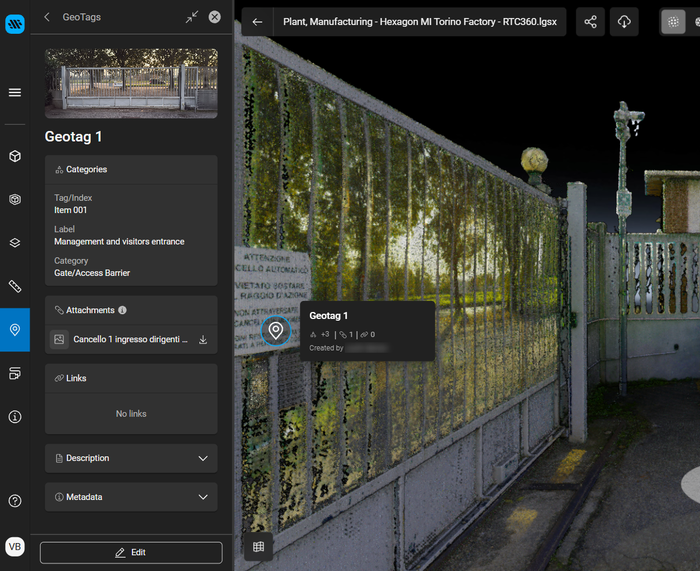Go back from GeoTags panel
Viewport: 700px width, 571px height.
[x=47, y=17]
